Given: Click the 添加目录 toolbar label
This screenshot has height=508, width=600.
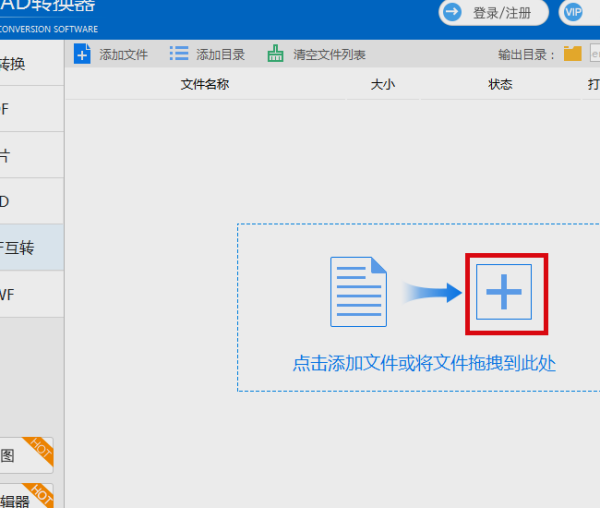Looking at the screenshot, I should pos(220,55).
